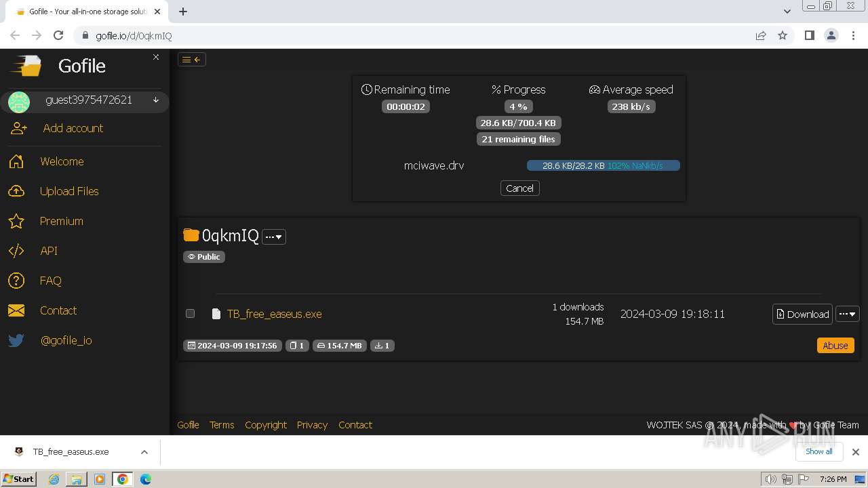This screenshot has width=868, height=488.
Task: Click the volume icon in system tray
Action: click(x=770, y=479)
